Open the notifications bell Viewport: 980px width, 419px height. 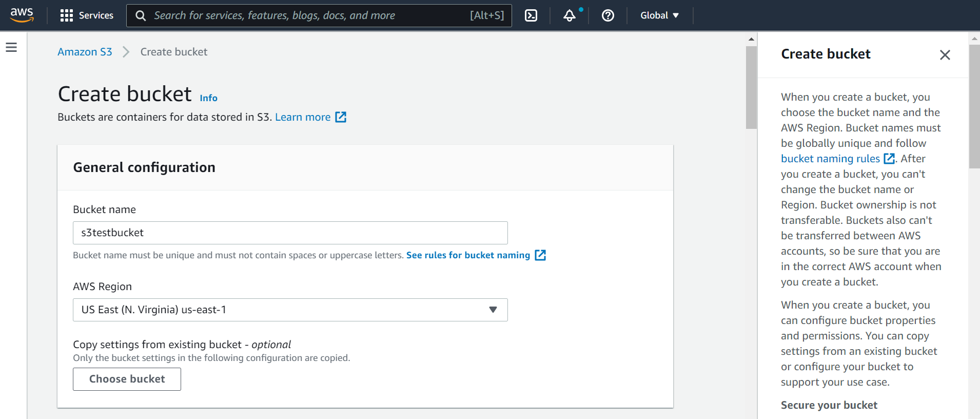click(x=570, y=15)
